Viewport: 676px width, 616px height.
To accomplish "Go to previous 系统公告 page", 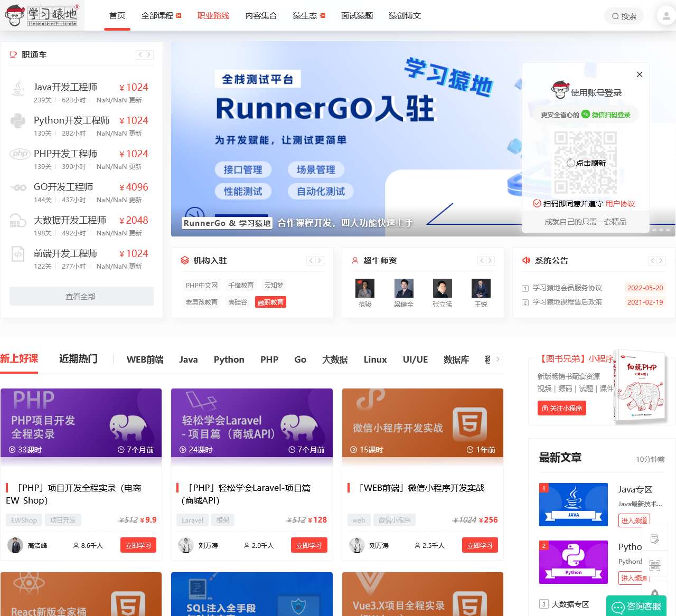I will pyautogui.click(x=652, y=260).
